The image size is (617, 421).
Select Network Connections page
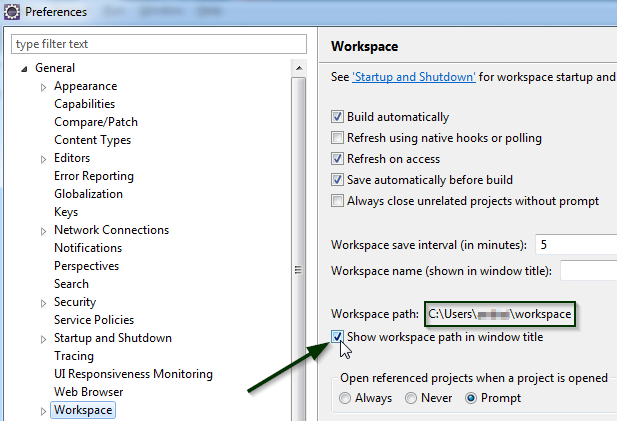click(112, 230)
